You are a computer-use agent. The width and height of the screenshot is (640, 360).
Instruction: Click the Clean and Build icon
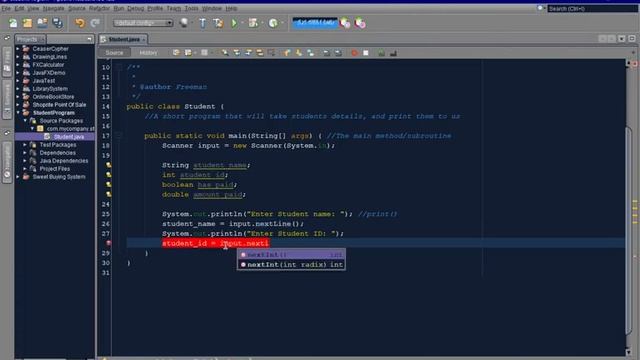[218, 23]
